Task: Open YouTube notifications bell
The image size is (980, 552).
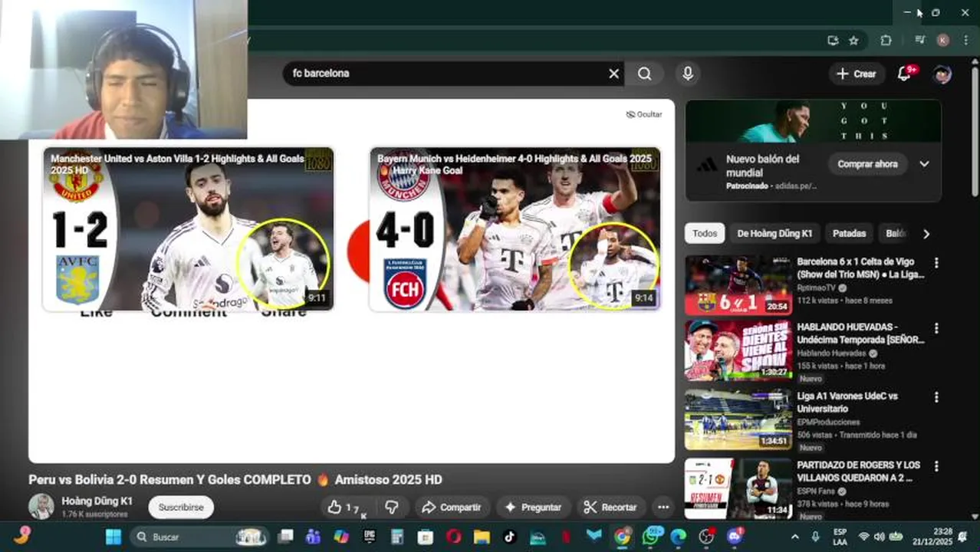Action: tap(905, 74)
